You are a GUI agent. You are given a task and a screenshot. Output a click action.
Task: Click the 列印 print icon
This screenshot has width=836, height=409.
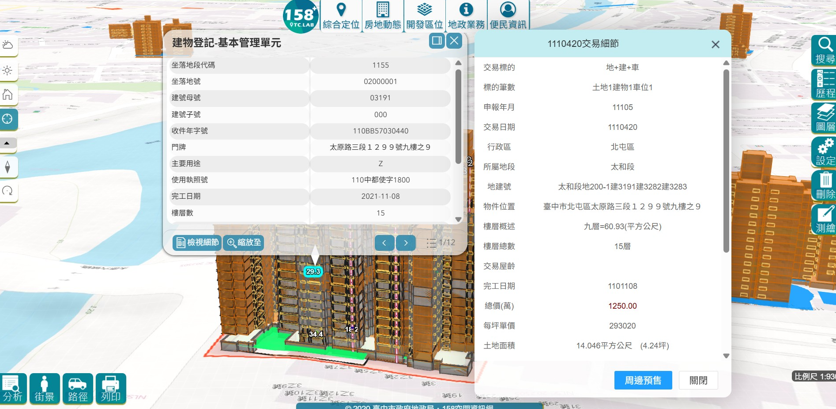tap(110, 388)
